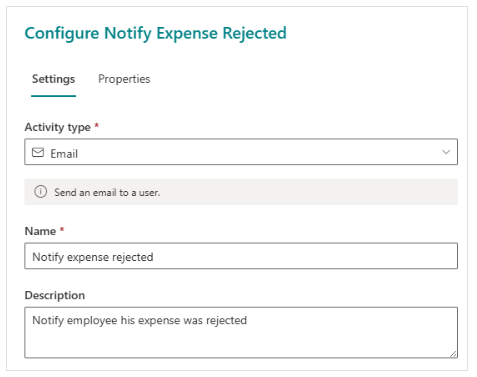
Task: Grab the Description box resize handle
Action: 453,354
